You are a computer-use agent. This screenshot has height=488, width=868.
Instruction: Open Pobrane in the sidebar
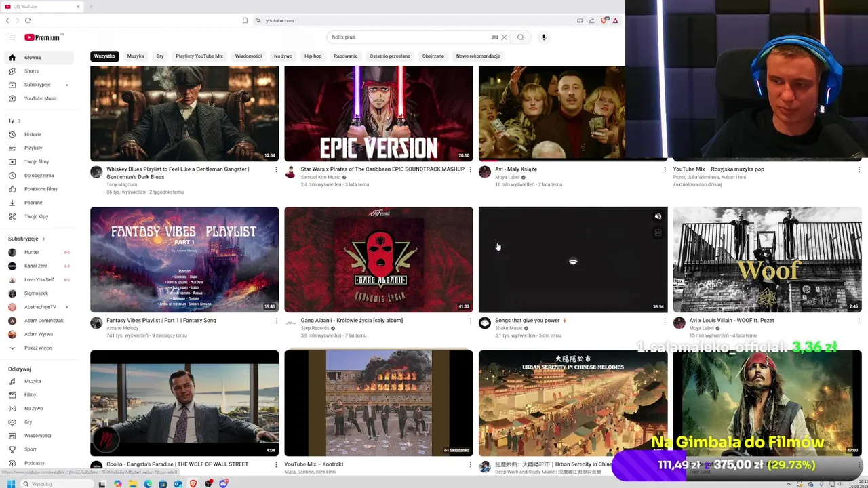(x=38, y=203)
